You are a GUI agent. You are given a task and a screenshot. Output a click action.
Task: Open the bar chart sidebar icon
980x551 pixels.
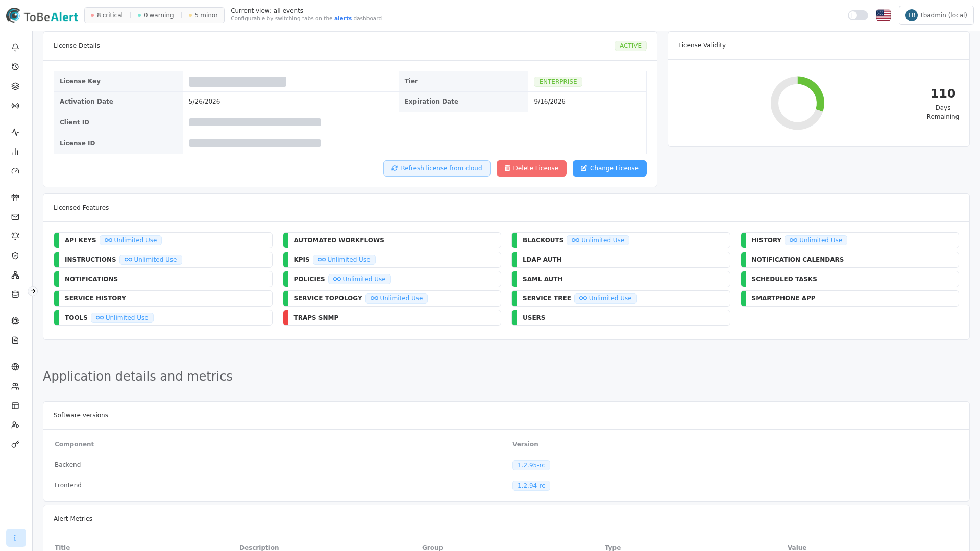pos(15,152)
